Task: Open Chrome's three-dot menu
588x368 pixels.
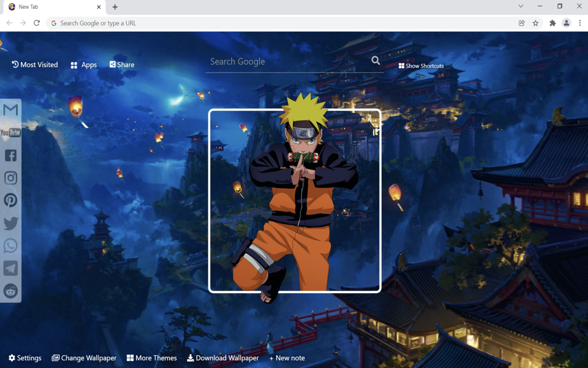Action: 580,23
